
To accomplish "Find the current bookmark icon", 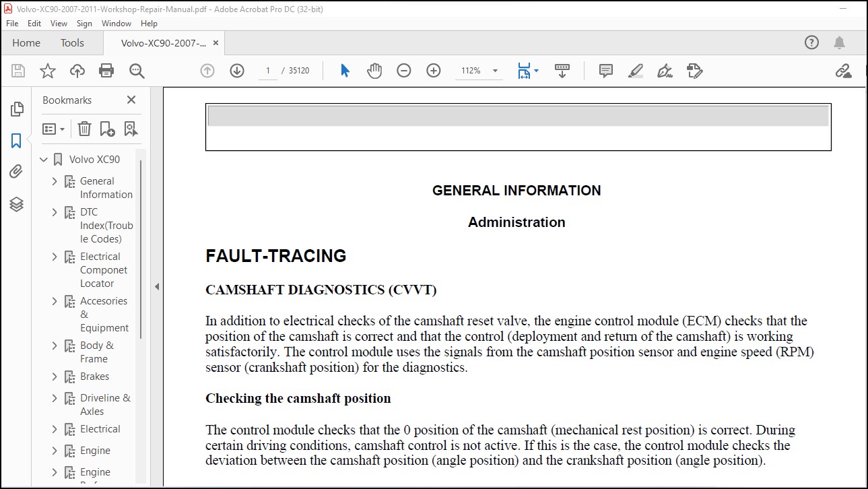I will click(131, 129).
